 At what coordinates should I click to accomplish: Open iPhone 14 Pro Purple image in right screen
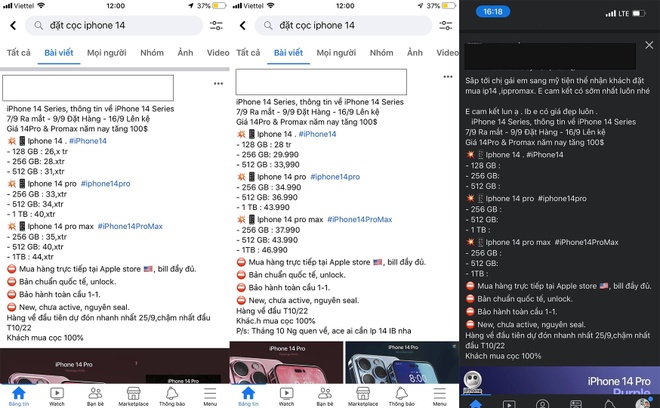tap(560, 381)
